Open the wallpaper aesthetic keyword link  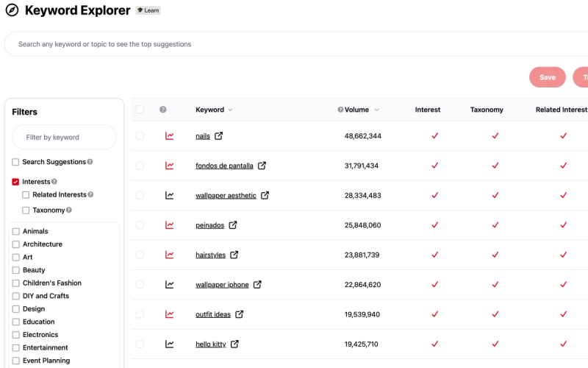click(x=226, y=196)
